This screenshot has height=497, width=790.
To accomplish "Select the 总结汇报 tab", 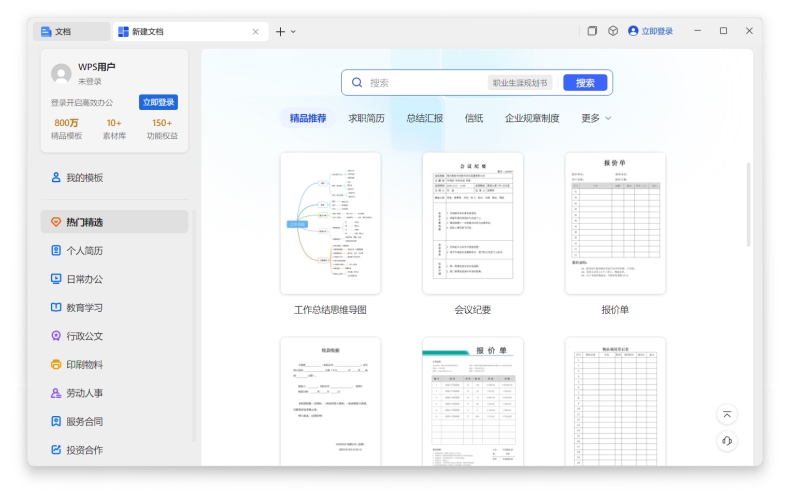I will pyautogui.click(x=425, y=118).
